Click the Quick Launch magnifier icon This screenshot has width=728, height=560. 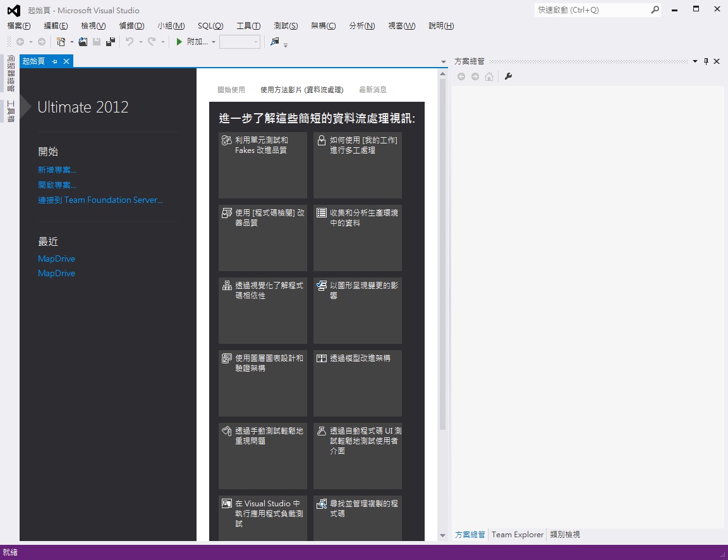pos(655,9)
